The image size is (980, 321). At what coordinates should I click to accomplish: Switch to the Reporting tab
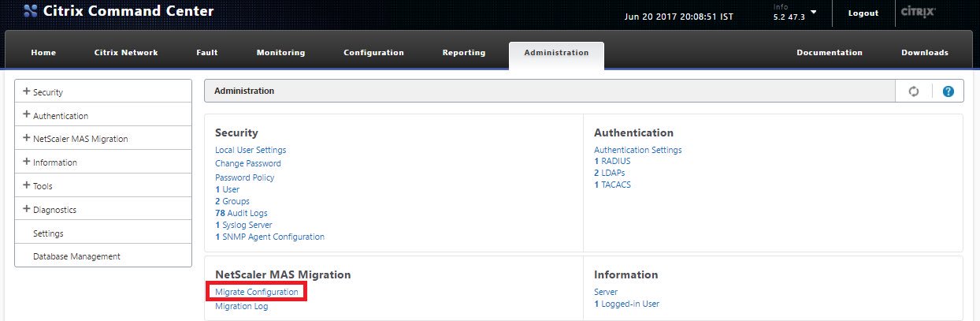[x=464, y=53]
